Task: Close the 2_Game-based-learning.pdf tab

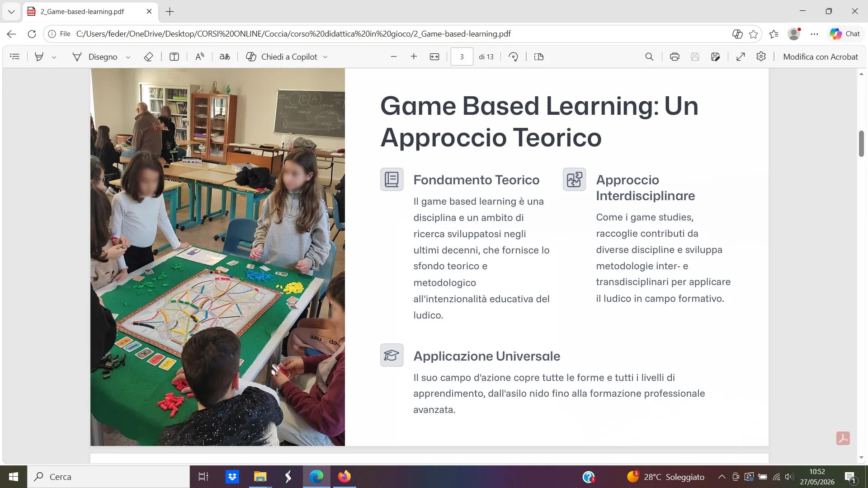Action: pyautogui.click(x=149, y=12)
